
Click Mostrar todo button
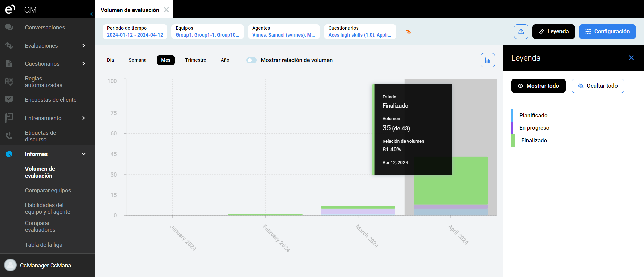pos(538,86)
